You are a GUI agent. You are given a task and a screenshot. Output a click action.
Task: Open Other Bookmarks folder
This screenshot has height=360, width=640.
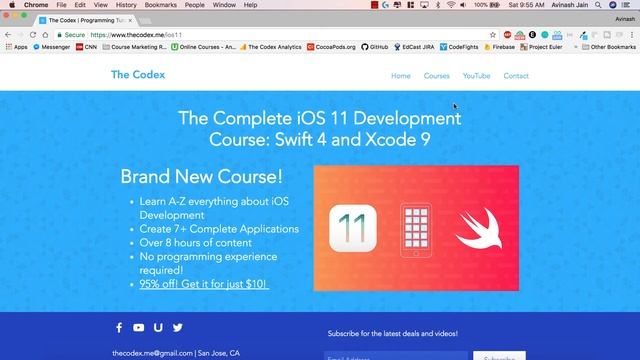pyautogui.click(x=609, y=47)
